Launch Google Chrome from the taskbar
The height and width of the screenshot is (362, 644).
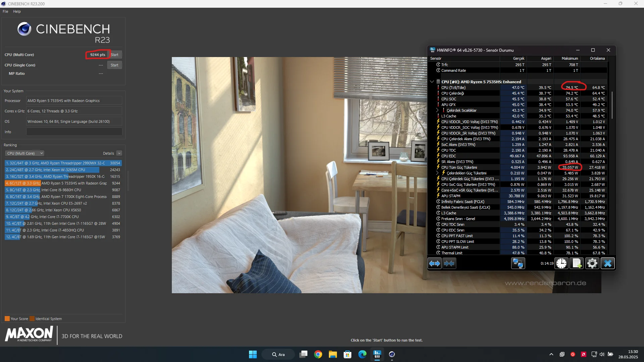click(318, 354)
